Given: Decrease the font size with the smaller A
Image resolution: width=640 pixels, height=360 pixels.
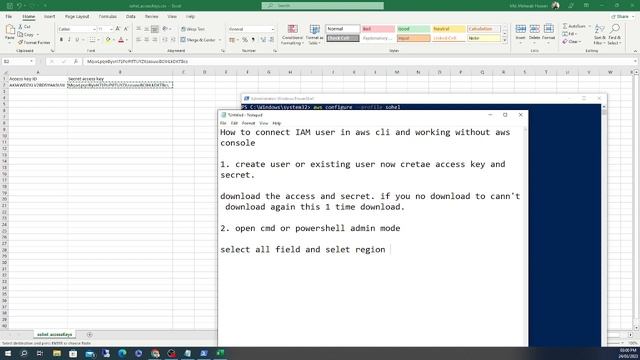Looking at the screenshot, I should [126, 29].
